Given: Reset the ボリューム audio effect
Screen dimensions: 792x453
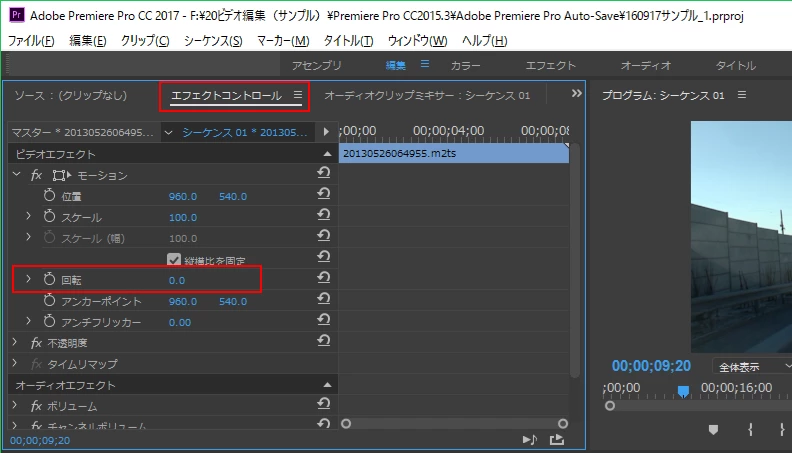Looking at the screenshot, I should 323,405.
